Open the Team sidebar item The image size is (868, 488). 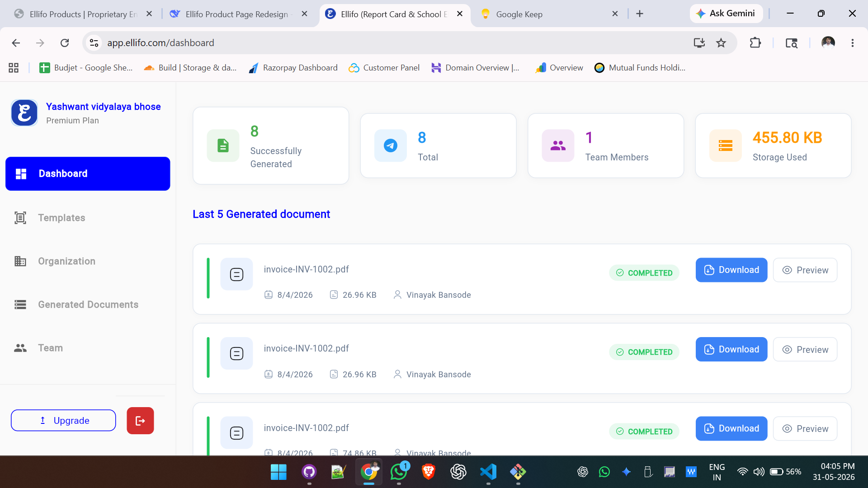coord(38,348)
